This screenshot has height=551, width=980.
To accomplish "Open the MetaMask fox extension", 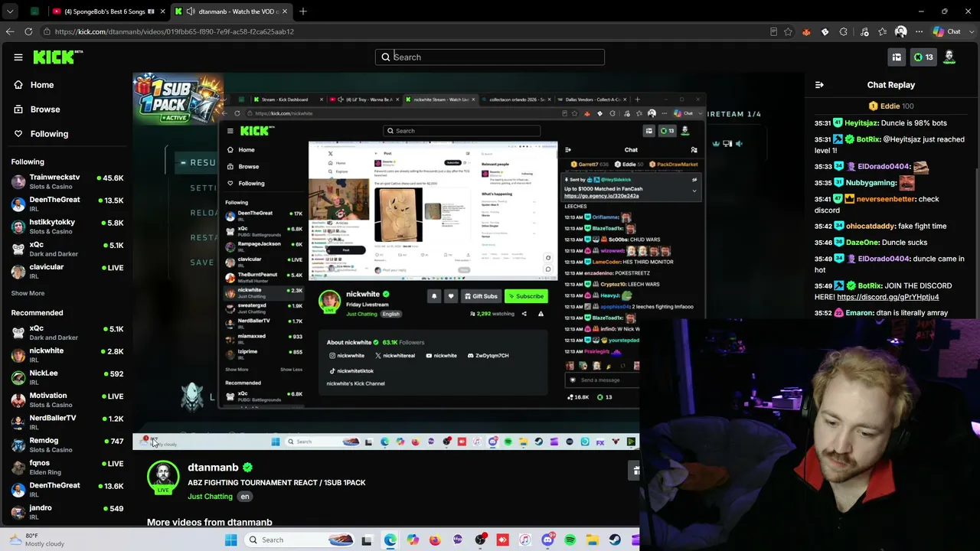I will pos(806,31).
